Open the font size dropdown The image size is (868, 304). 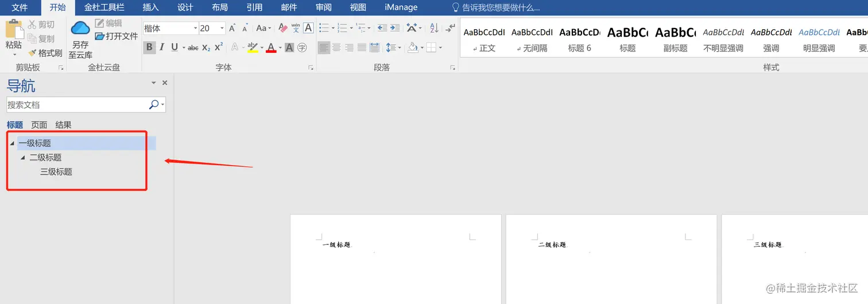(222, 28)
